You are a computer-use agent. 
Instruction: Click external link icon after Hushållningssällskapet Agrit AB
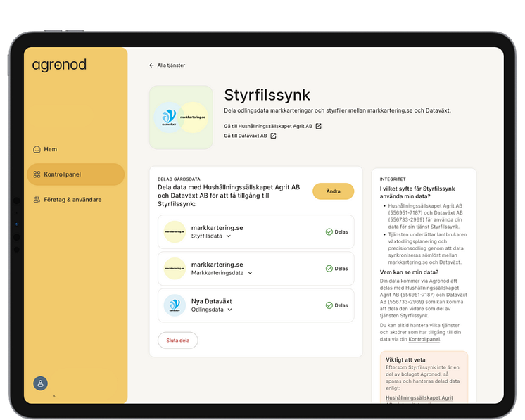(318, 126)
